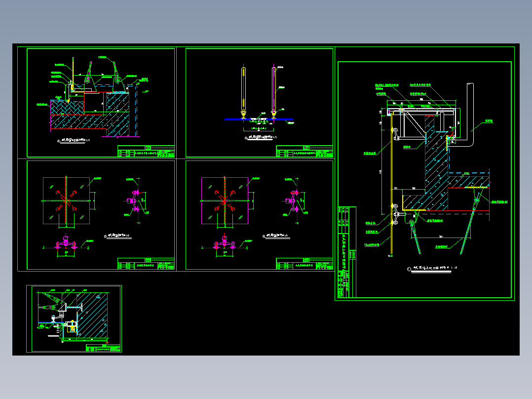Viewport: 532px width, 399px height.
Task: Select the right cyan diagonal rod in the large section
Action: (471, 224)
